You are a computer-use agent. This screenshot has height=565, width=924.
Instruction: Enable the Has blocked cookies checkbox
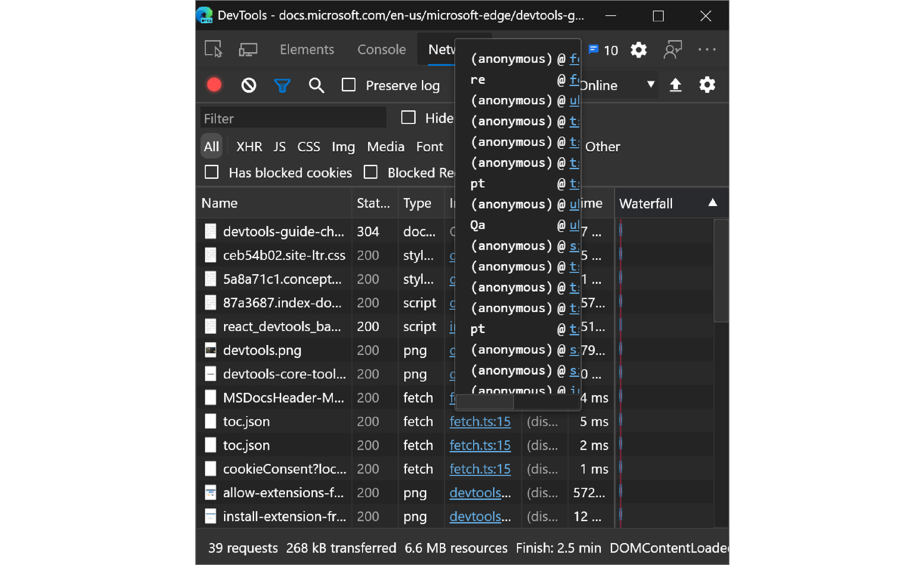point(212,172)
